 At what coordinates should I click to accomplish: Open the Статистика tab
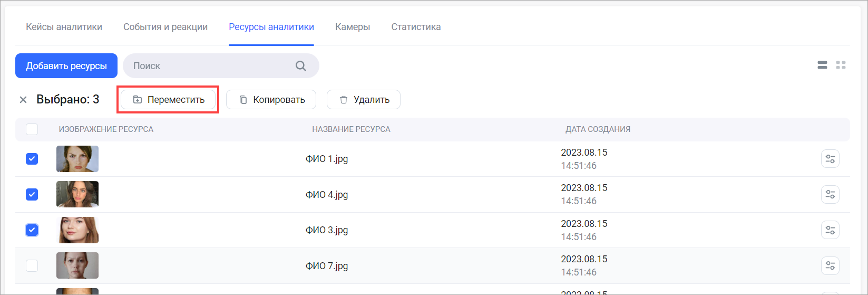click(x=416, y=27)
